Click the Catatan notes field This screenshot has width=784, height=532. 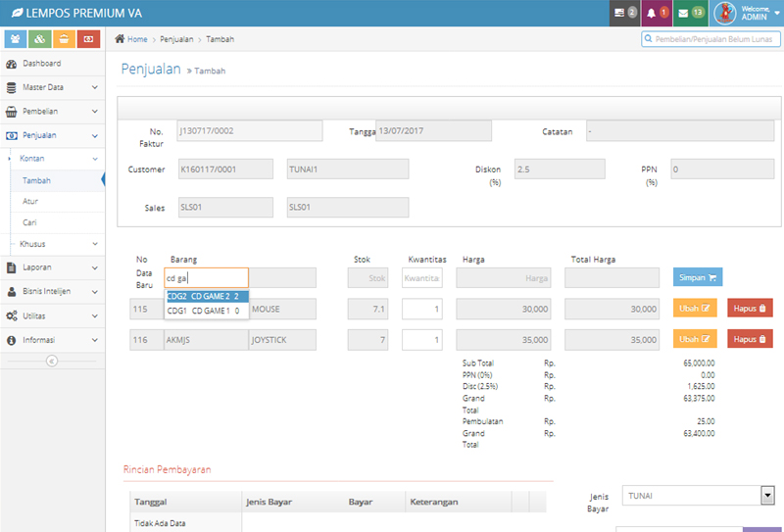(680, 131)
